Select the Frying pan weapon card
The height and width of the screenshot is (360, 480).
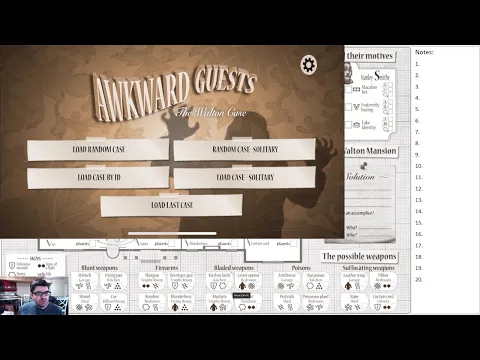[113, 281]
